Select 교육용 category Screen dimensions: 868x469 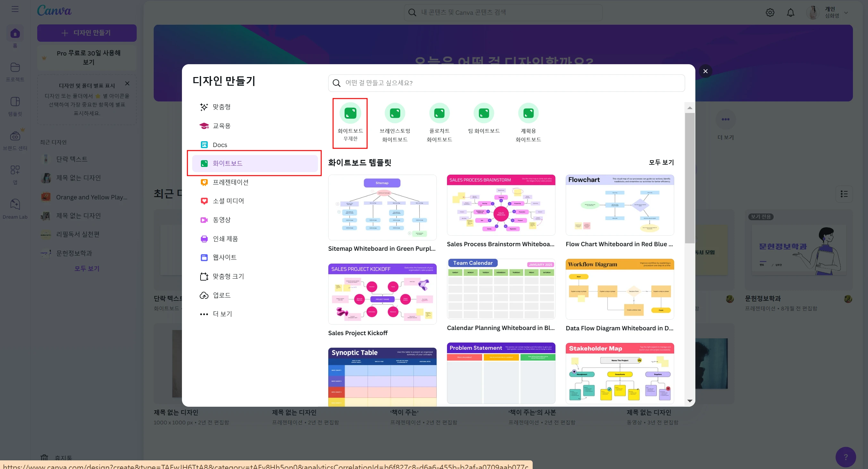[255, 126]
